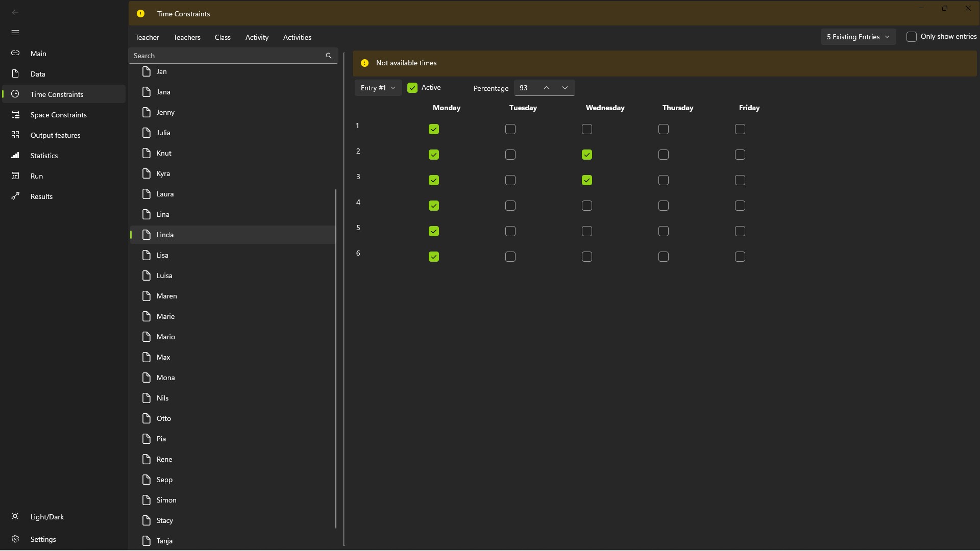Open Settings via gear icon
The height and width of the screenshot is (551, 980).
15,539
